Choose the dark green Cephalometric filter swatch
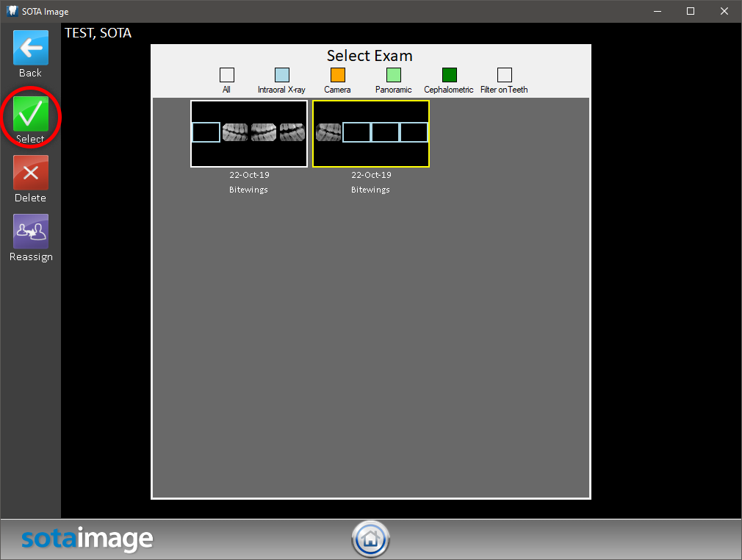 [x=449, y=75]
